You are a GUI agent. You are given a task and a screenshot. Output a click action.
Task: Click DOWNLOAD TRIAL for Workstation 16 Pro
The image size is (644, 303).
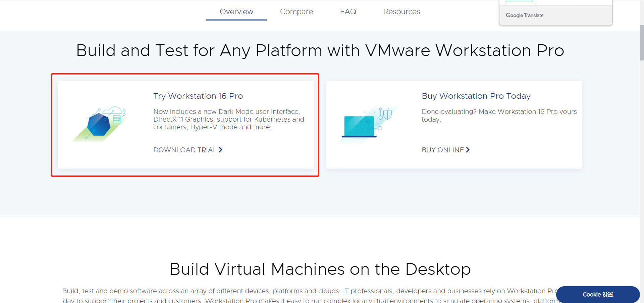185,150
